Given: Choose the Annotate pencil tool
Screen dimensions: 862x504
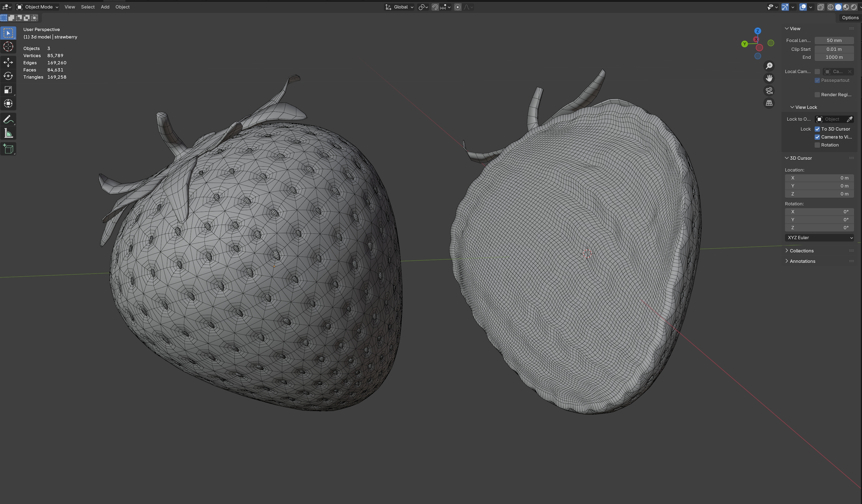Looking at the screenshot, I should tap(8, 120).
